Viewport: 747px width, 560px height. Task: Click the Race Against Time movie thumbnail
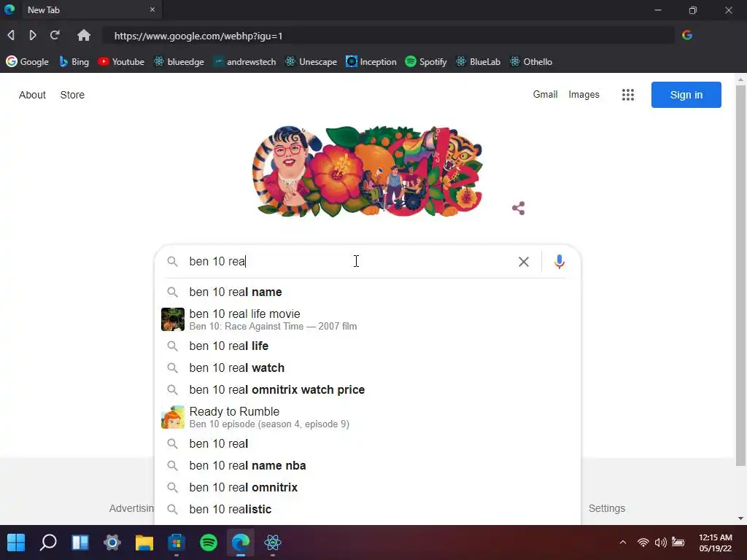click(173, 319)
